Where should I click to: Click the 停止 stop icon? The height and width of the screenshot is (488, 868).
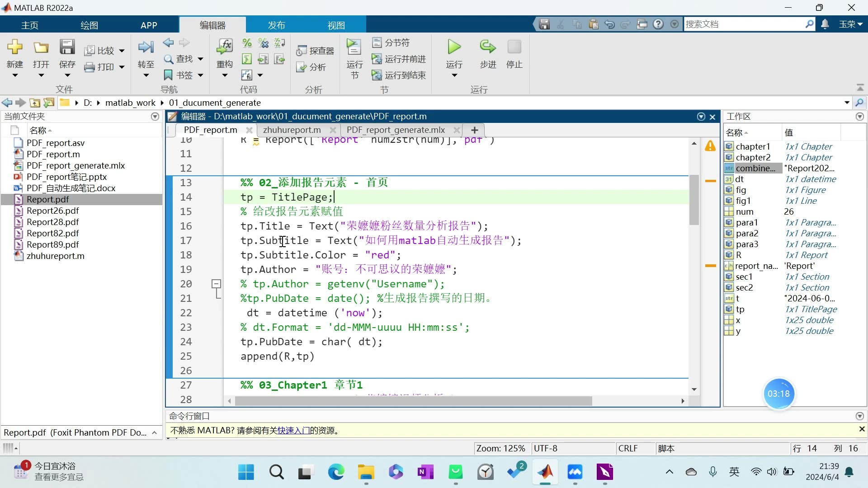(514, 47)
